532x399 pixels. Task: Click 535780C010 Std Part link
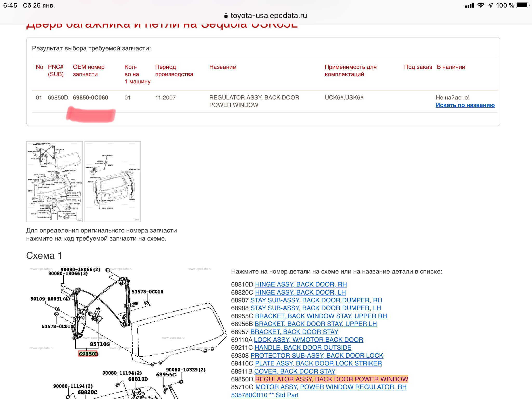coord(265,395)
